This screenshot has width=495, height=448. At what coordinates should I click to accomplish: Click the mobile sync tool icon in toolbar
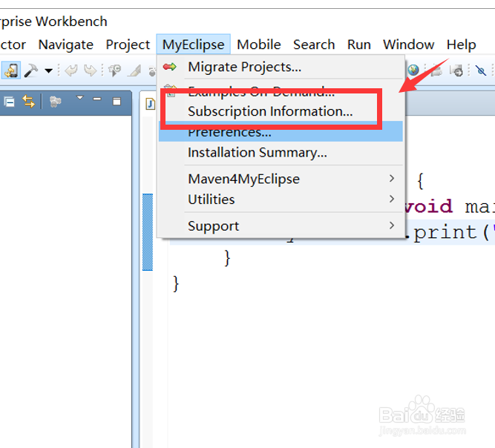[x=11, y=70]
